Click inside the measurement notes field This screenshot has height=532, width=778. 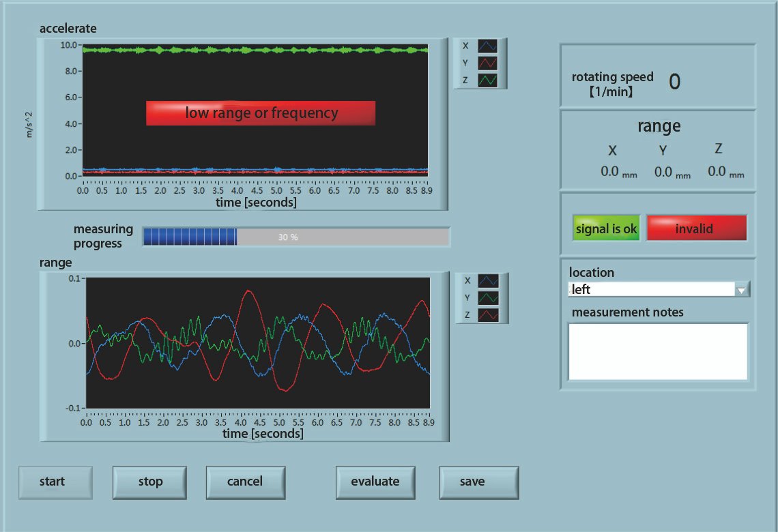(657, 351)
